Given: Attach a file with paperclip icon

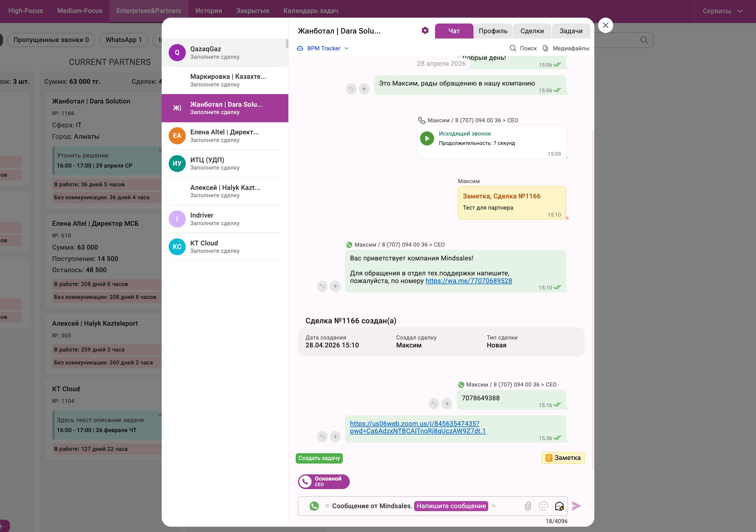Looking at the screenshot, I should pyautogui.click(x=528, y=506).
